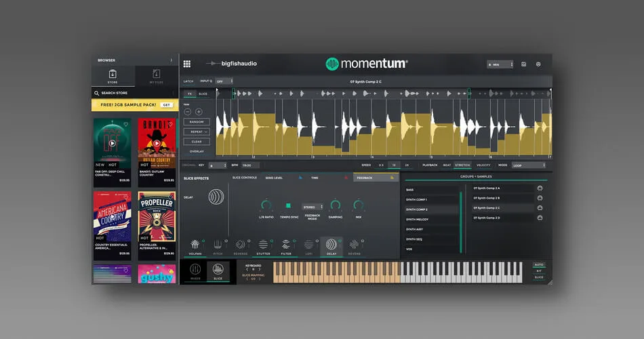Toggle Pitch effect power button

pyautogui.click(x=226, y=241)
